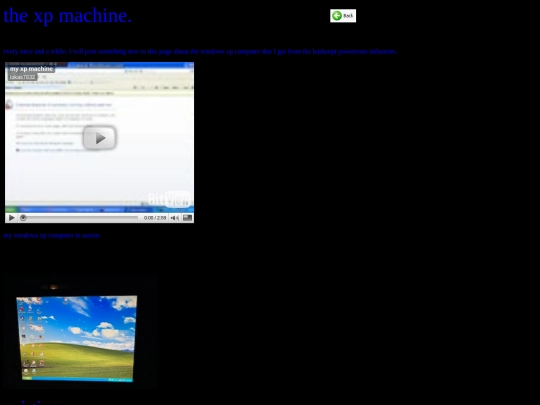Click the 0:00 / 2:59 time display
Viewport: 540px width, 405px height.
tap(155, 218)
